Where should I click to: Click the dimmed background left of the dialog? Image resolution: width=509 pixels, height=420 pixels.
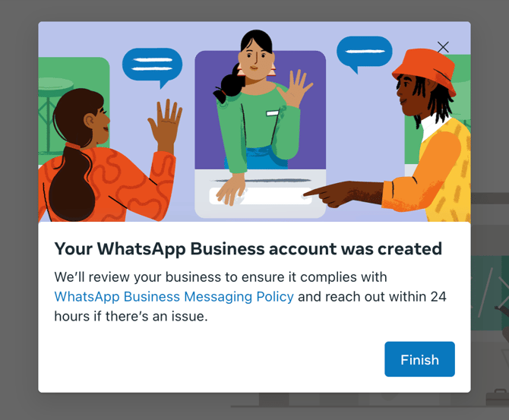(x=19, y=228)
